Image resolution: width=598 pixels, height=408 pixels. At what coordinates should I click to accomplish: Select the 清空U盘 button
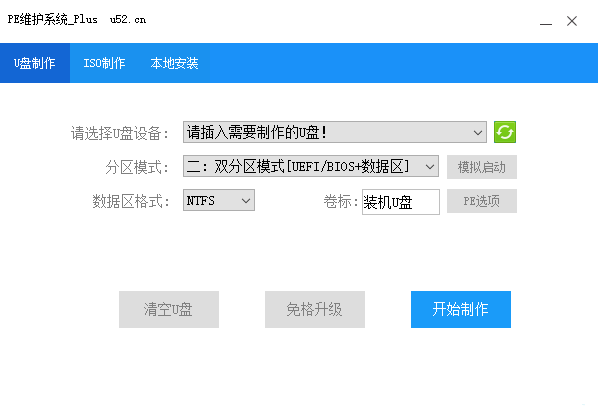coord(169,309)
